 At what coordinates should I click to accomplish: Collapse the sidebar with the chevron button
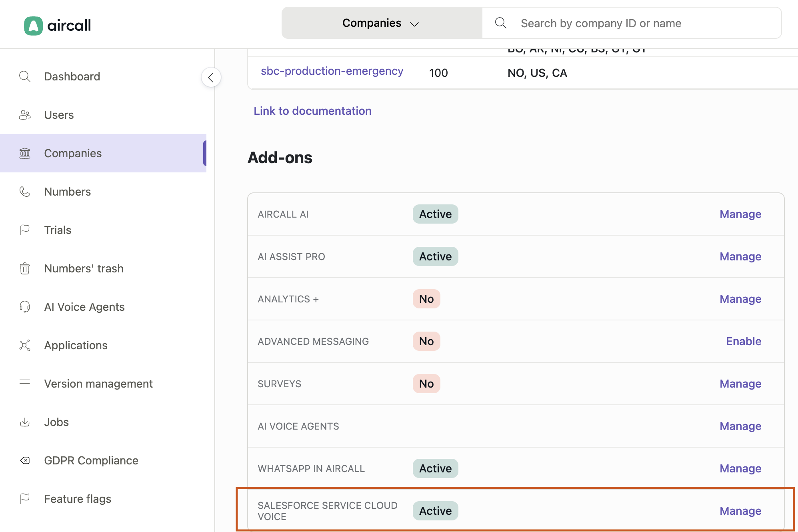click(x=211, y=77)
